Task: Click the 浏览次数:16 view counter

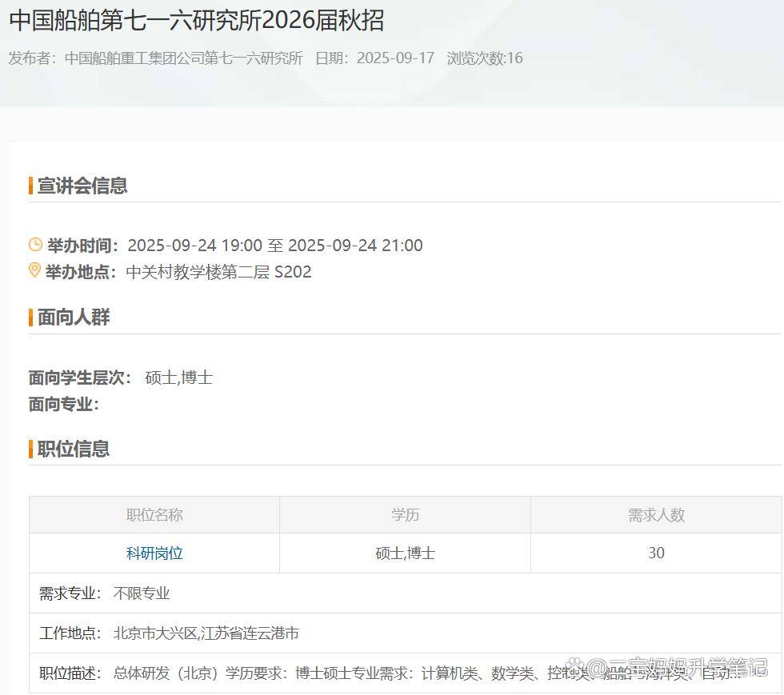Action: tap(485, 58)
